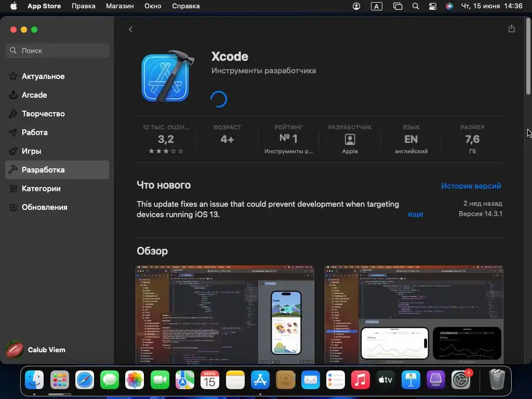Open Trash from the Dock
532x399 pixels.
pos(497,380)
